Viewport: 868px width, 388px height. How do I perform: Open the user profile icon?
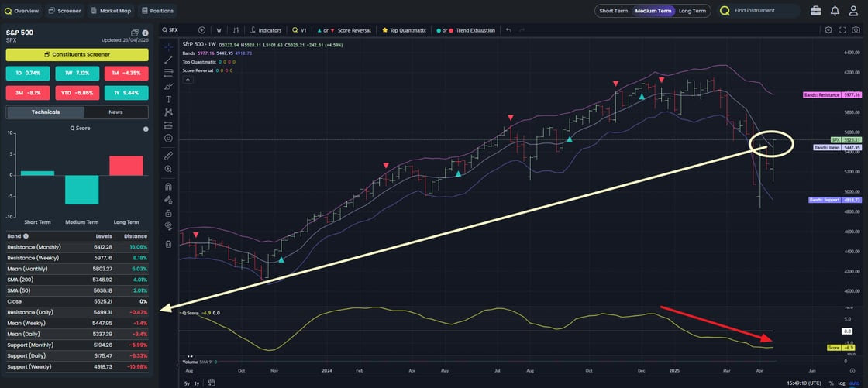coord(852,11)
